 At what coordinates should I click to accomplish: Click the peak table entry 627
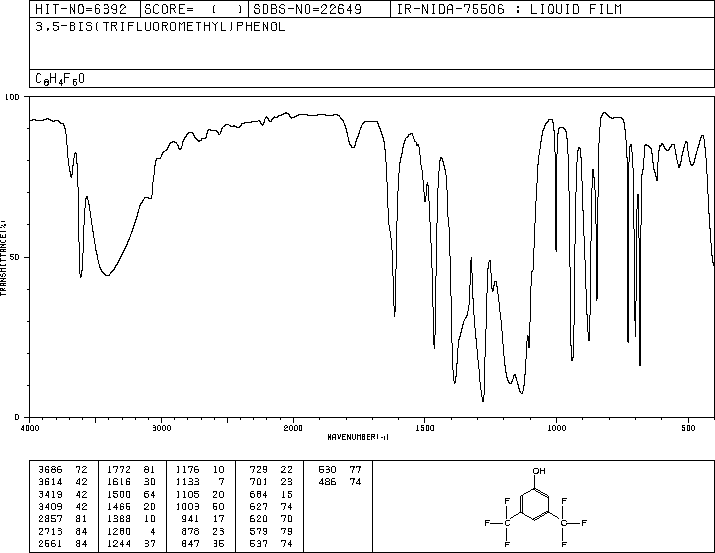[259, 506]
